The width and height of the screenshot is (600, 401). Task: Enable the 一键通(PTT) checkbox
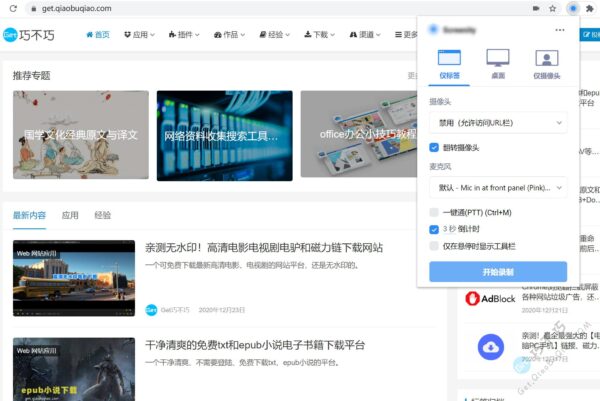(434, 212)
